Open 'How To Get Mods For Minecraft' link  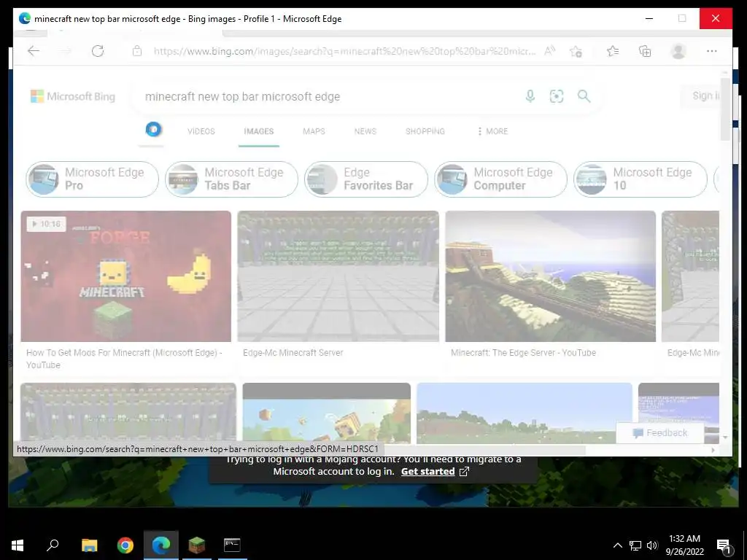coord(124,359)
